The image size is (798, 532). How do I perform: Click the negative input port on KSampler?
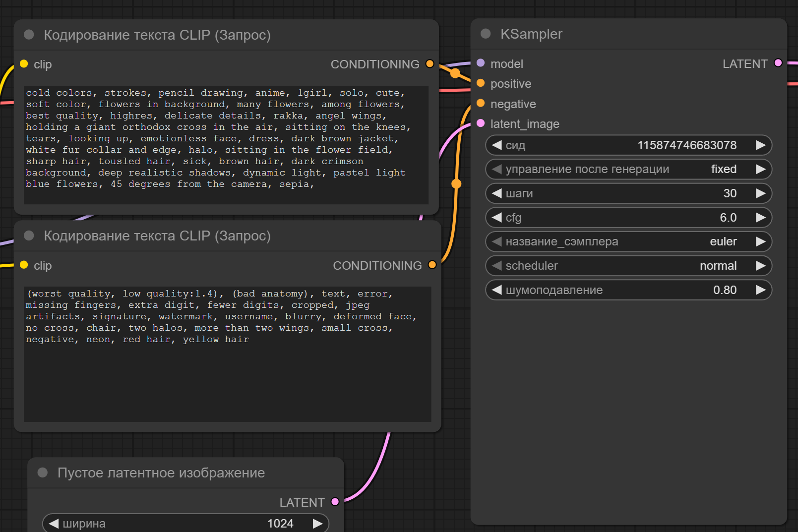click(x=481, y=104)
